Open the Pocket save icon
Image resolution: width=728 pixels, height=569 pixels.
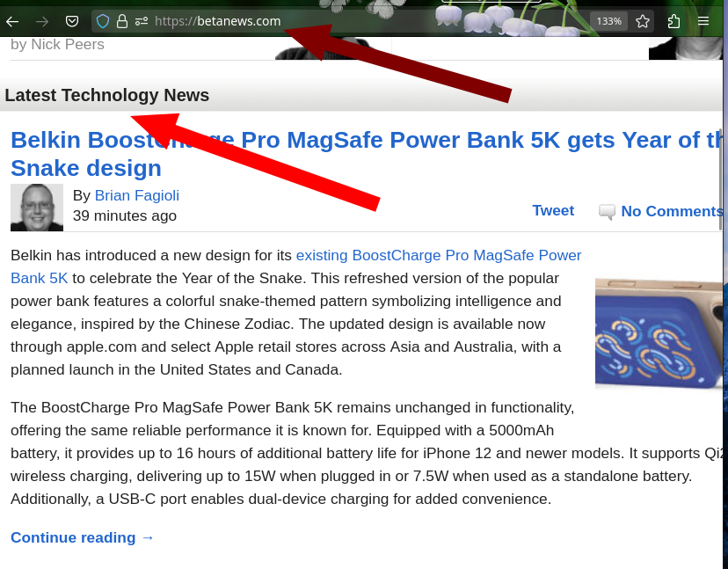pos(73,21)
